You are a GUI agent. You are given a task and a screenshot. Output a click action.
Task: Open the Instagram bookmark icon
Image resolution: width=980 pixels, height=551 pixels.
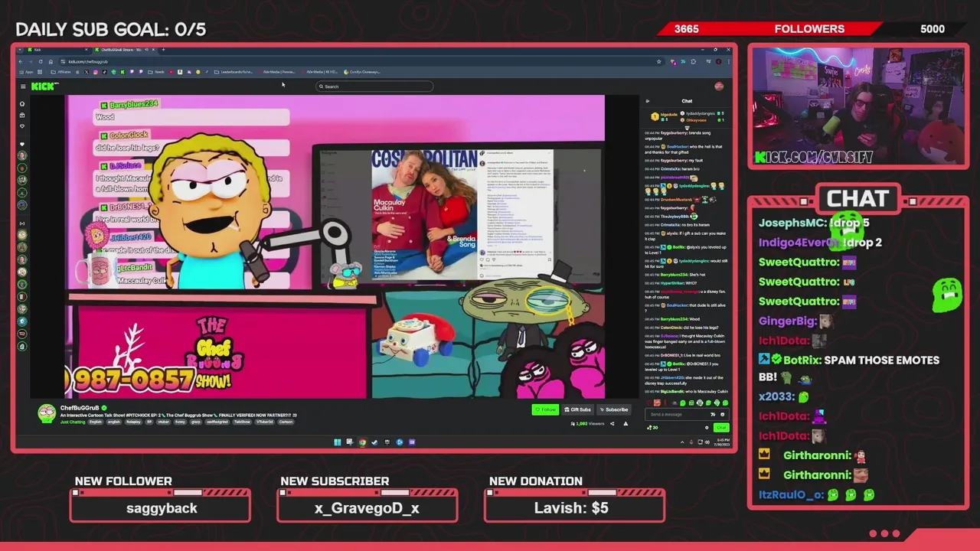point(96,72)
